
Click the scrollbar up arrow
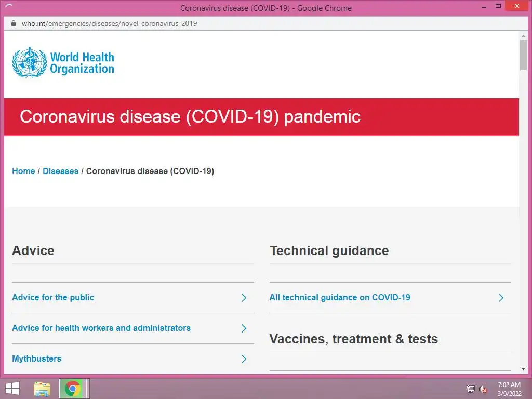[x=523, y=36]
